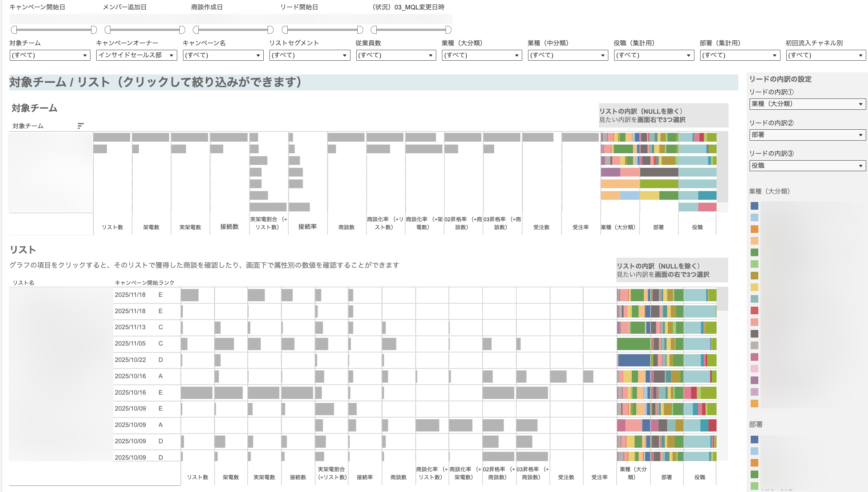Click リスト数 bar for 2025/10/16 E row
Image resolution: width=868 pixels, height=492 pixels.
point(196,393)
